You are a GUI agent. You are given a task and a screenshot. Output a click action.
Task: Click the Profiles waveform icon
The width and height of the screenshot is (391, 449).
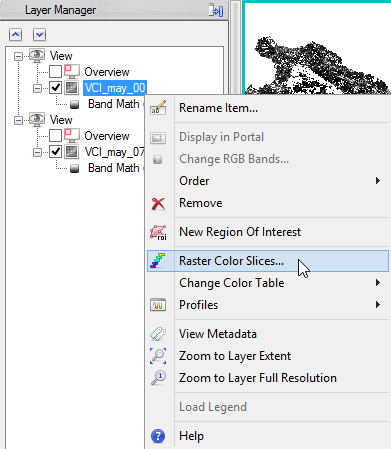[x=158, y=305]
